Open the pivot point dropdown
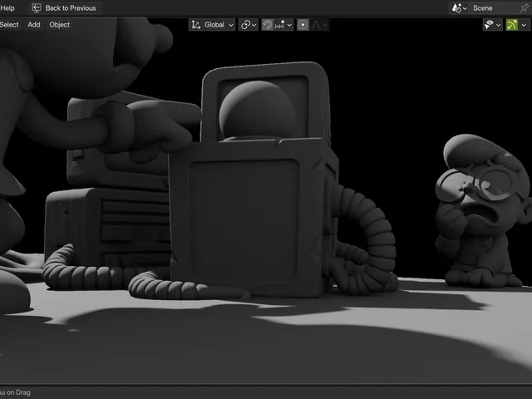Image resolution: width=532 pixels, height=399 pixels. tap(249, 25)
